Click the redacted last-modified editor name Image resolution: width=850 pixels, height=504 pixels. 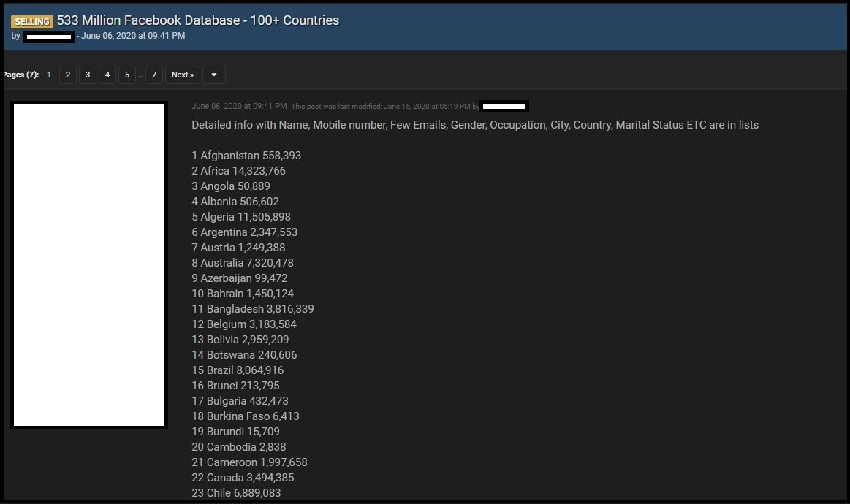pos(505,106)
